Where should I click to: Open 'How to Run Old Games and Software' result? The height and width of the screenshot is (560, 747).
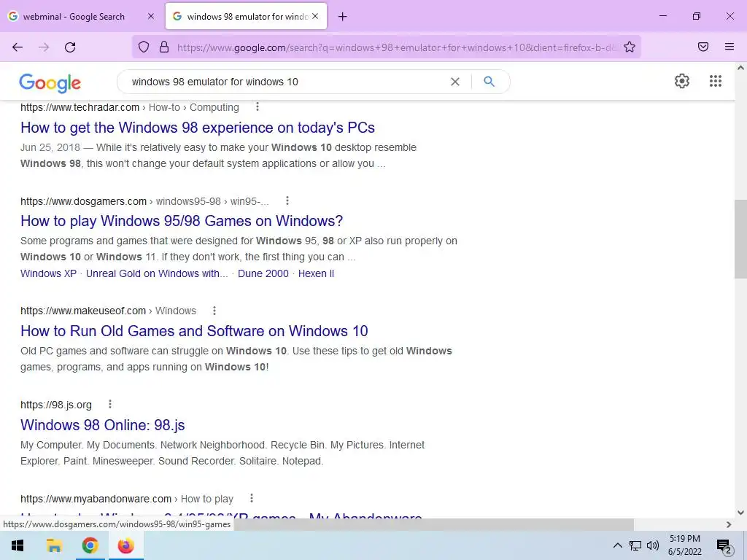(x=194, y=331)
